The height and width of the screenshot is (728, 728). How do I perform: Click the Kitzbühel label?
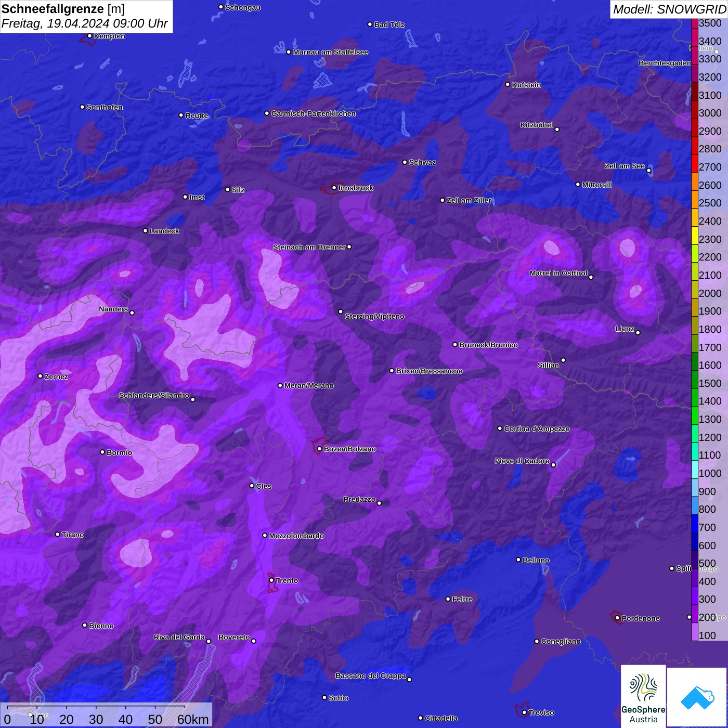537,125
